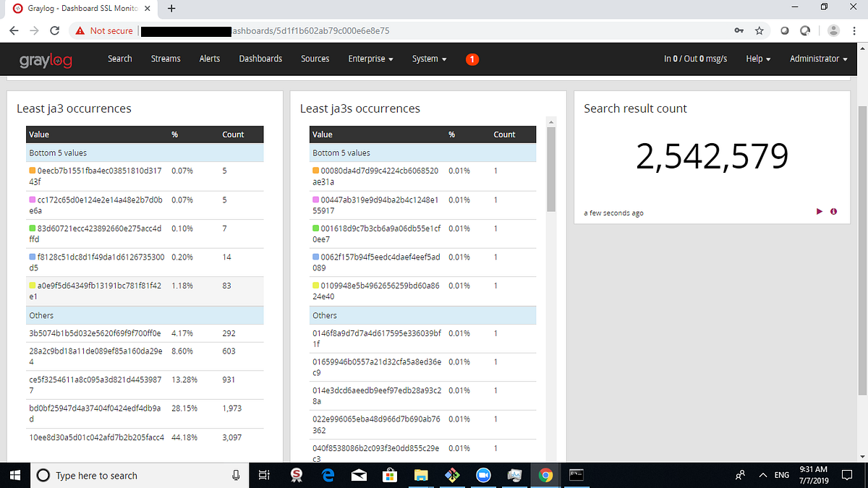Click the Task View taskbar icon

pyautogui.click(x=264, y=475)
